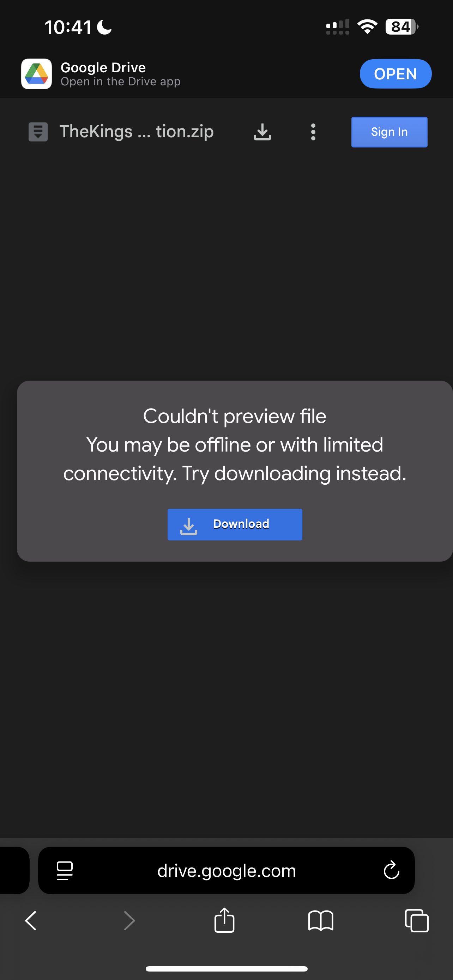Reload the page with refresh icon
Viewport: 453px width, 980px height.
click(391, 870)
